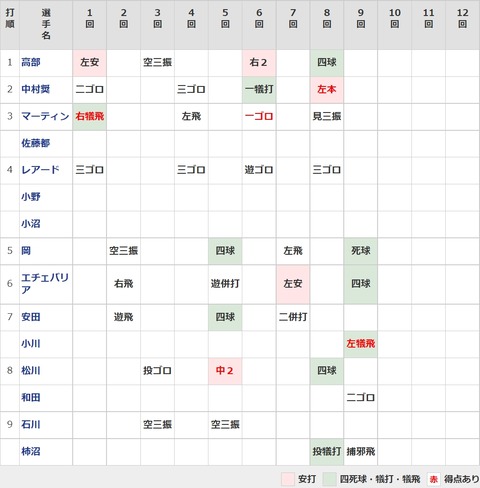Open player link エチェバリア
This screenshot has width=480, height=488.
pos(45,284)
